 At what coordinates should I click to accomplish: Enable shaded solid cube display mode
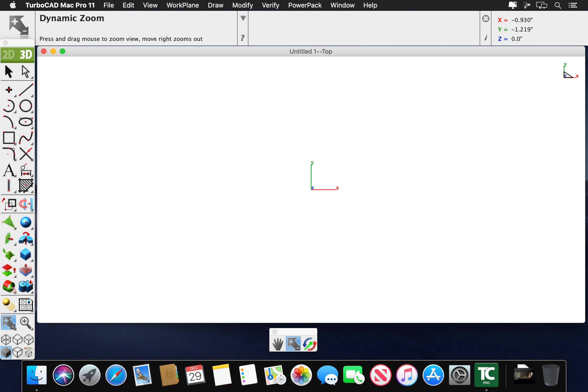coord(6,353)
